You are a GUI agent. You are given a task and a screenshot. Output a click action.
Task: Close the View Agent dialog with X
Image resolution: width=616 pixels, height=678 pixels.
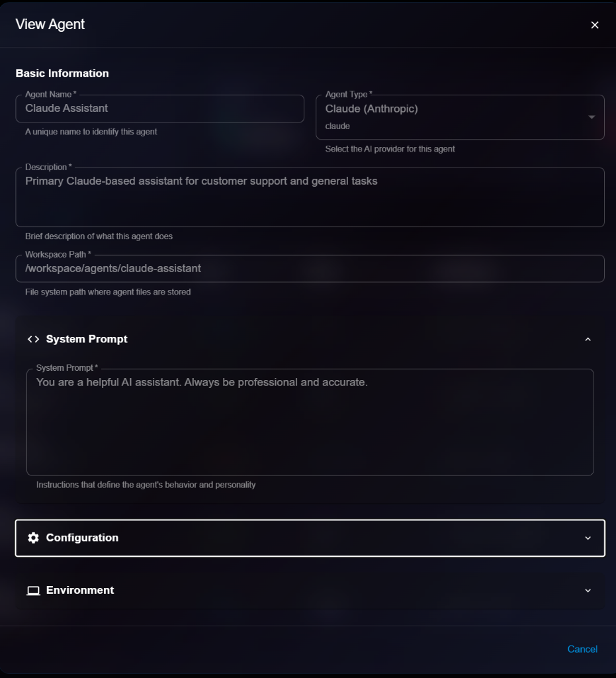point(595,25)
